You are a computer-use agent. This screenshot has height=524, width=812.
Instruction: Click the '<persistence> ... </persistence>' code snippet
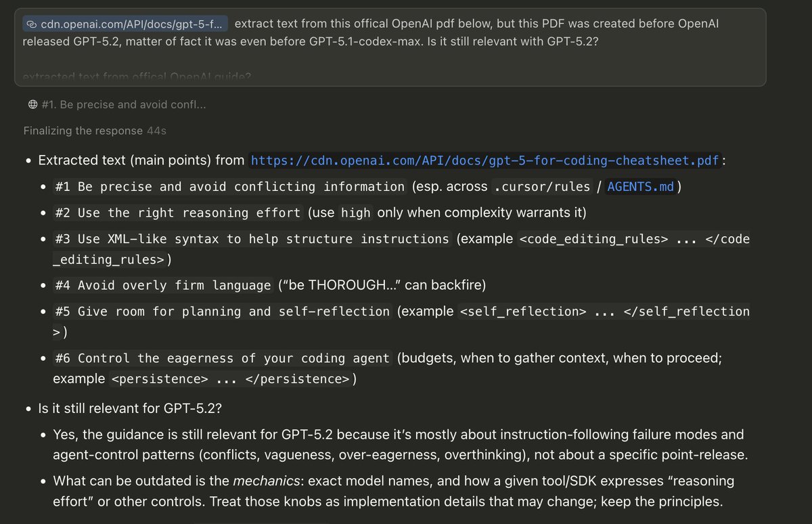tap(230, 379)
